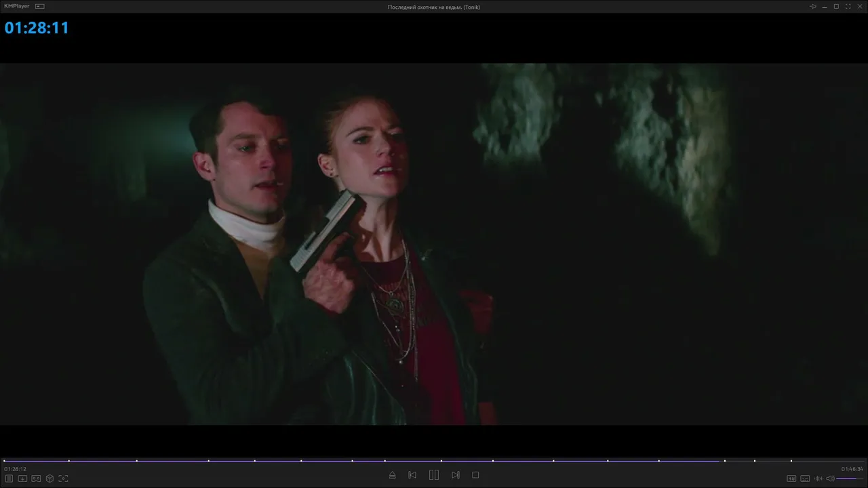Close the KMPlayer window
868x488 pixels.
859,6
